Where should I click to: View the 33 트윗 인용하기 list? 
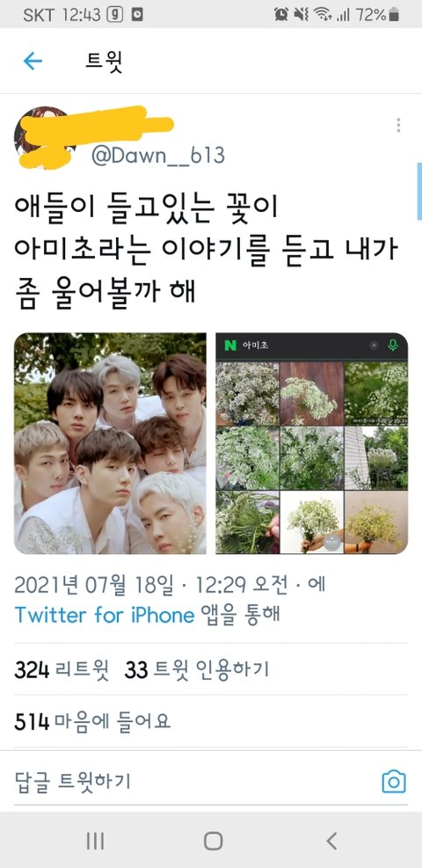197,670
